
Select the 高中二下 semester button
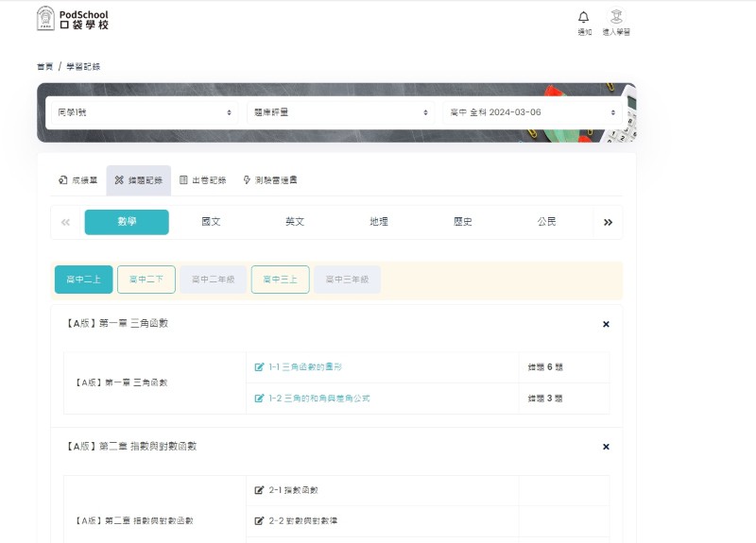[x=146, y=280]
